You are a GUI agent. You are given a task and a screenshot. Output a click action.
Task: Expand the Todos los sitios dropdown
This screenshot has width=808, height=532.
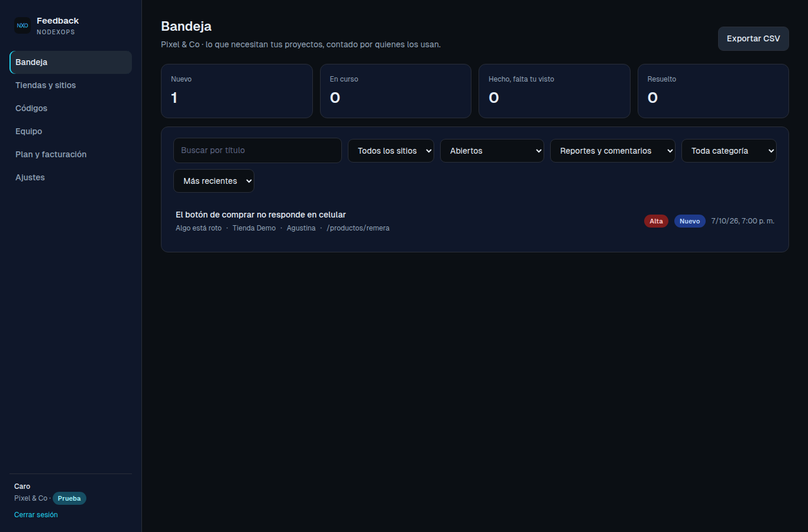(391, 151)
